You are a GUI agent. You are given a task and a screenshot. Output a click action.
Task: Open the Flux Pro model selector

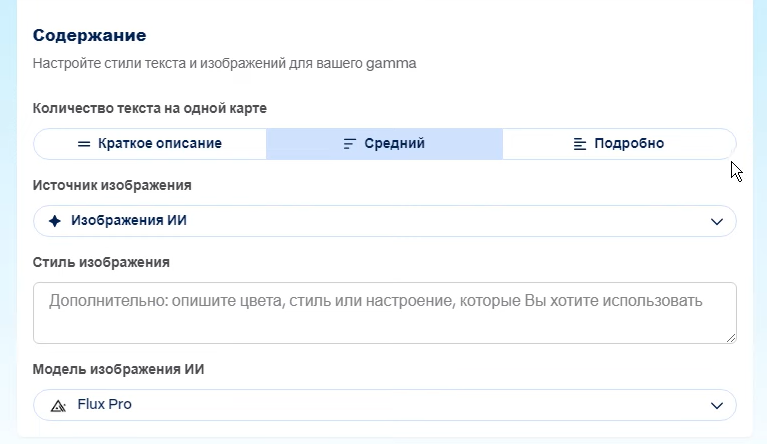(384, 405)
